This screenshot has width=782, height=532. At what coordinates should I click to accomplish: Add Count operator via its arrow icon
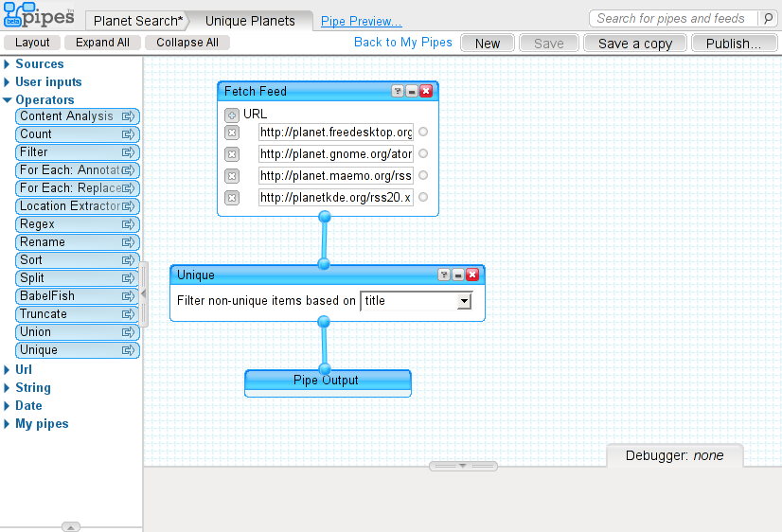coord(128,134)
